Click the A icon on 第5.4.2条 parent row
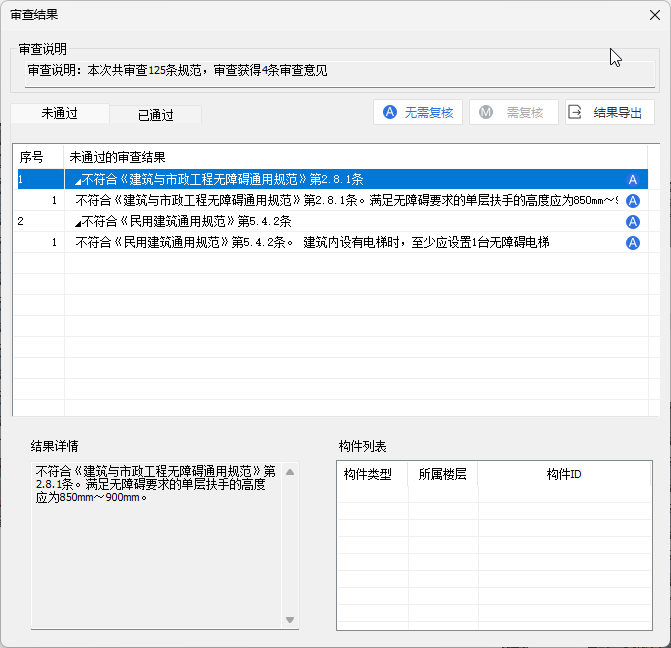Screen dimensions: 671x648 point(632,222)
